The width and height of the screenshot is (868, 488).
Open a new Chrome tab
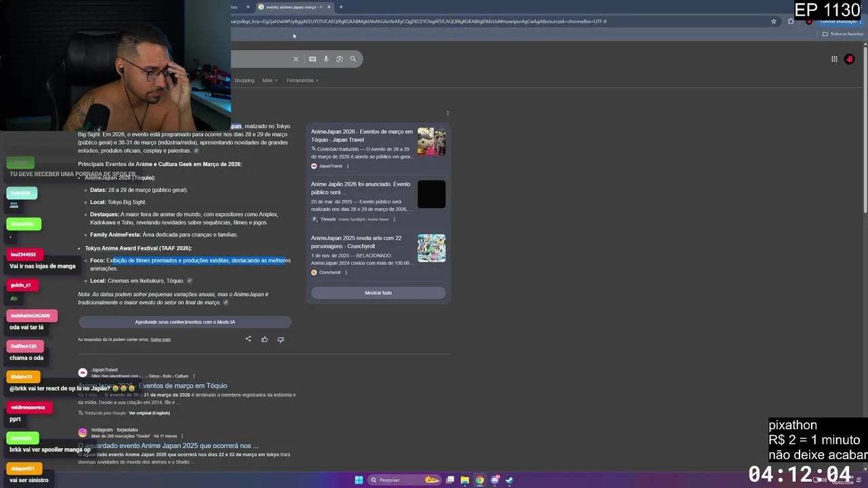tap(341, 7)
